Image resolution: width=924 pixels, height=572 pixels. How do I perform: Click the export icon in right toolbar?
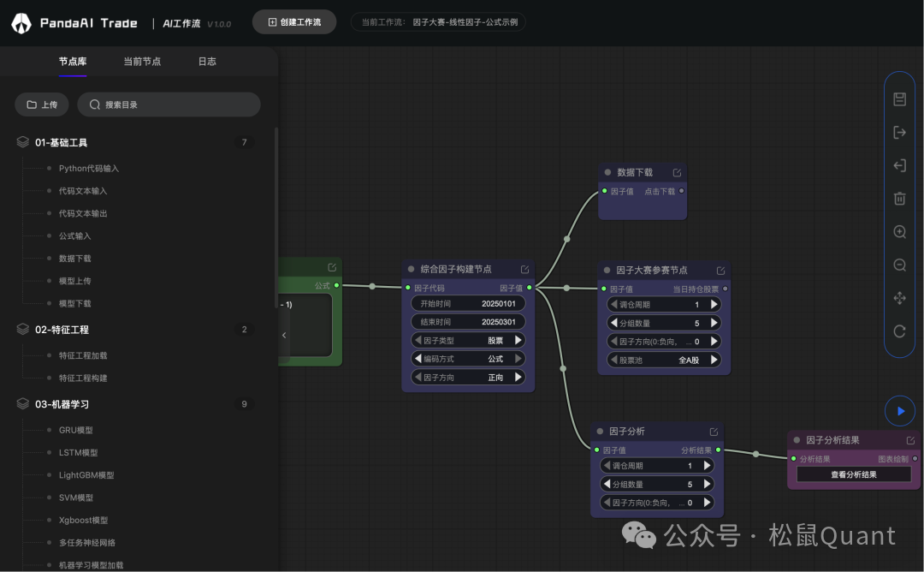899,132
